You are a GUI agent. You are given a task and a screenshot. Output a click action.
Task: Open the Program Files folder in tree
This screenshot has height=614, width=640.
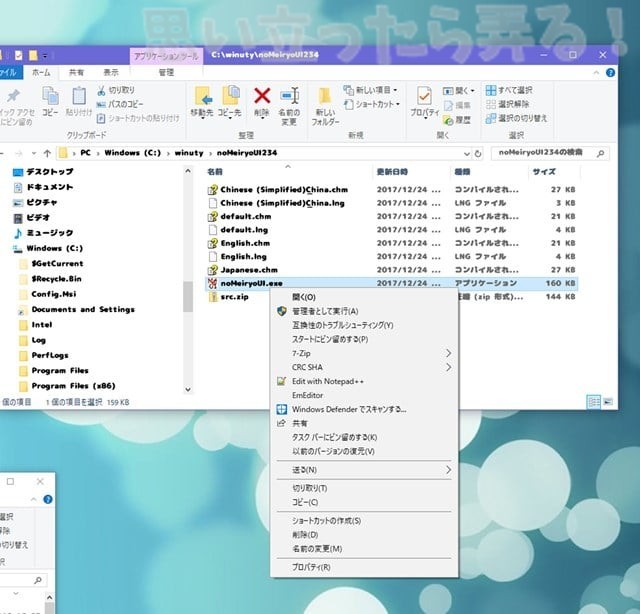[x=59, y=371]
